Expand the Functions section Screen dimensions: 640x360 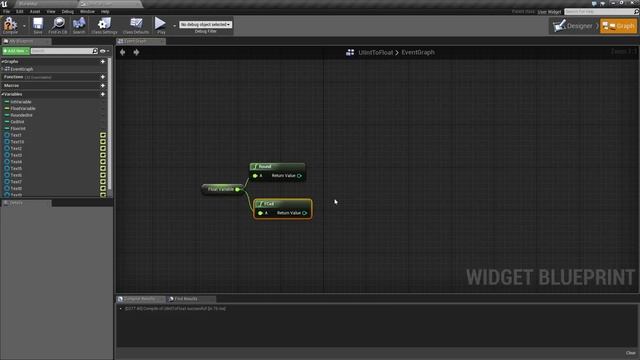click(13, 77)
